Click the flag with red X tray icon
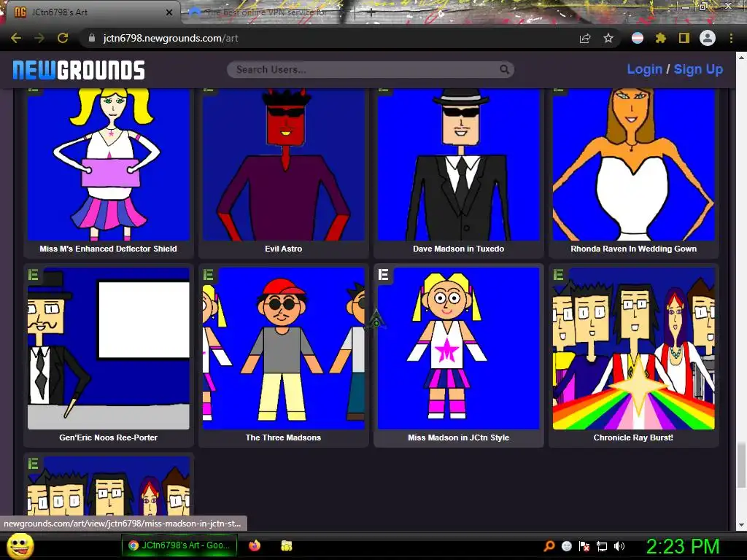Screen dimensions: 747x560 (584, 546)
